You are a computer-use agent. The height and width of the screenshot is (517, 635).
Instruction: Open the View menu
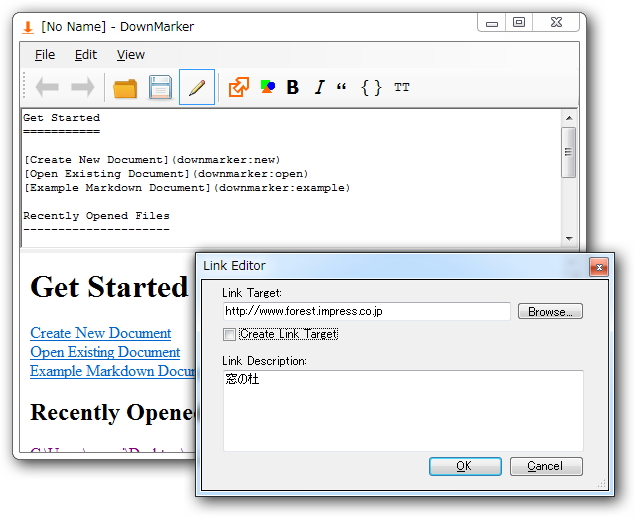[x=130, y=55]
